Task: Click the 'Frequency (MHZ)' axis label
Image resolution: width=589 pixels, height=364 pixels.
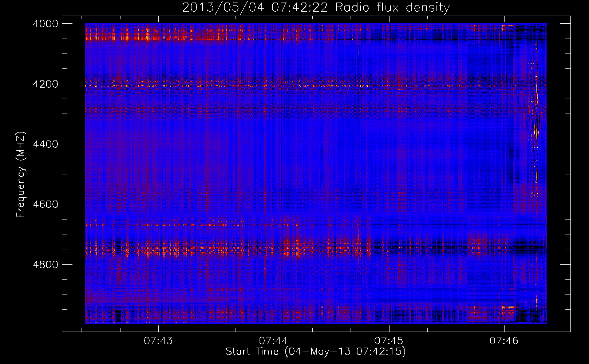Action: click(x=21, y=175)
